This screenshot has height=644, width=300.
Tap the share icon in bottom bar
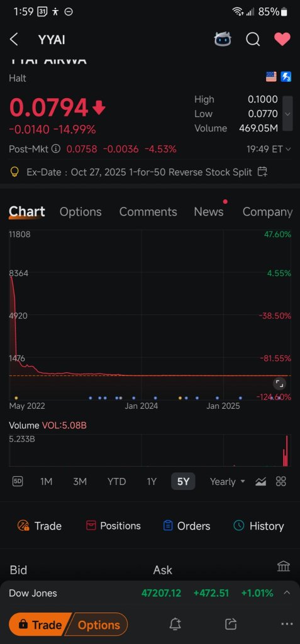click(231, 625)
